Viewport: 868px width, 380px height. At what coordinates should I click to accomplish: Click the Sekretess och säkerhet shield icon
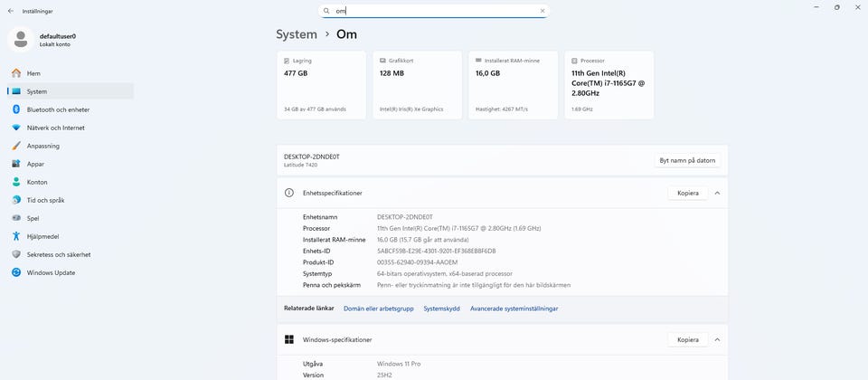coord(16,254)
